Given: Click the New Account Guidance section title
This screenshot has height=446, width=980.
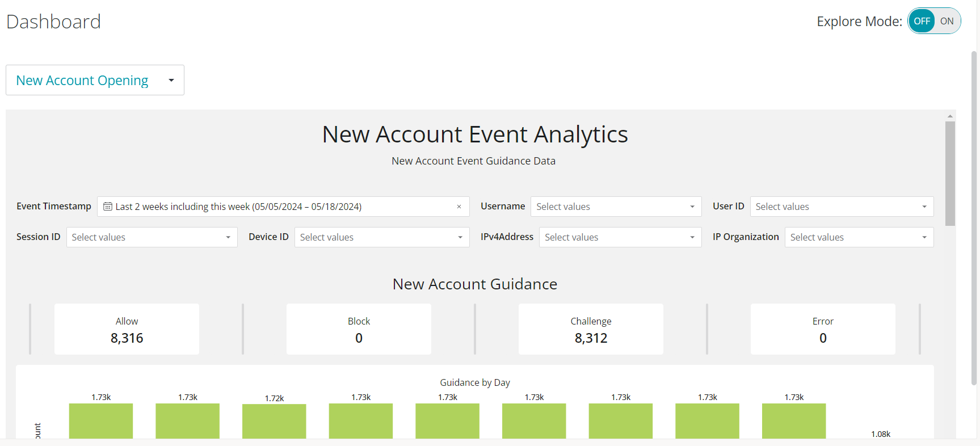Looking at the screenshot, I should 475,284.
